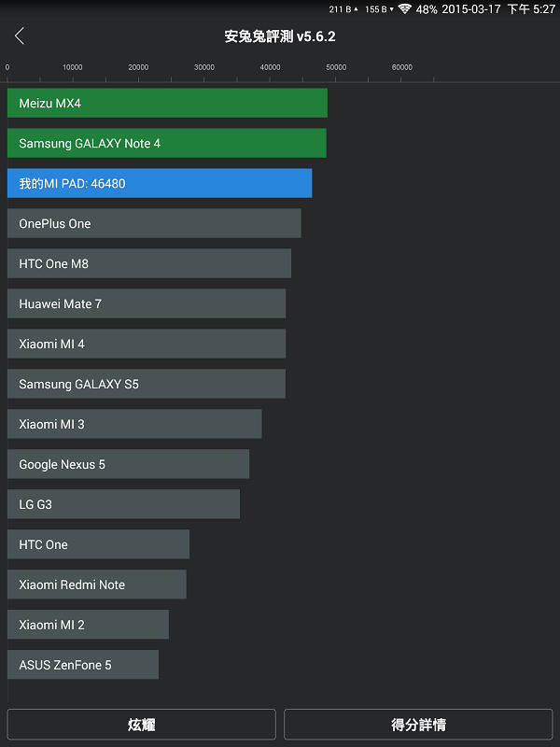This screenshot has width=560, height=747.
Task: Tap the Xiaomi Redmi Note bar
Action: point(97,585)
